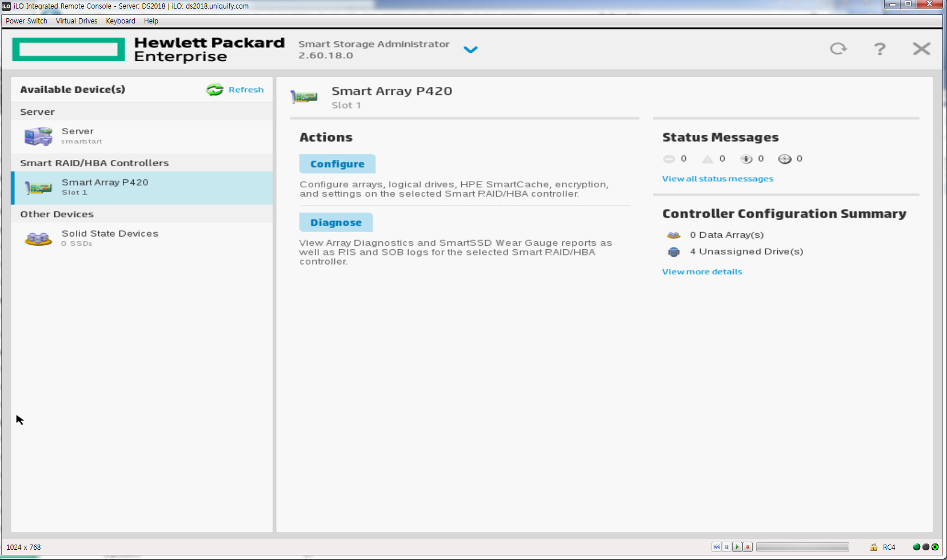Select Solid State Devices entry
The height and width of the screenshot is (560, 947).
click(x=142, y=238)
